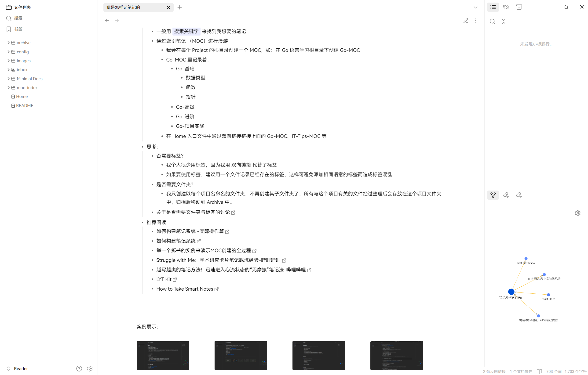Expand the inbox folder in sidebar
This screenshot has width=588, height=375.
point(9,69)
